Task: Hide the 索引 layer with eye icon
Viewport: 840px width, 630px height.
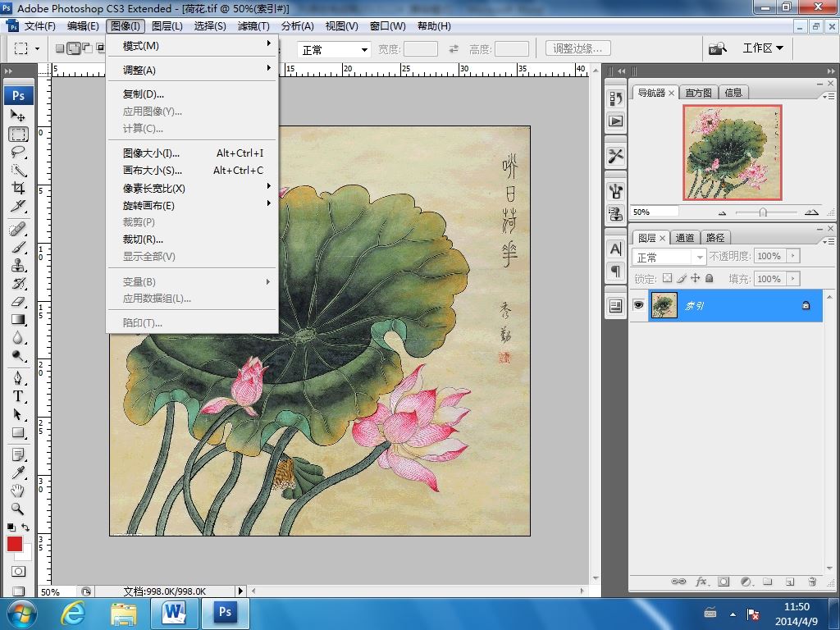Action: [x=639, y=305]
